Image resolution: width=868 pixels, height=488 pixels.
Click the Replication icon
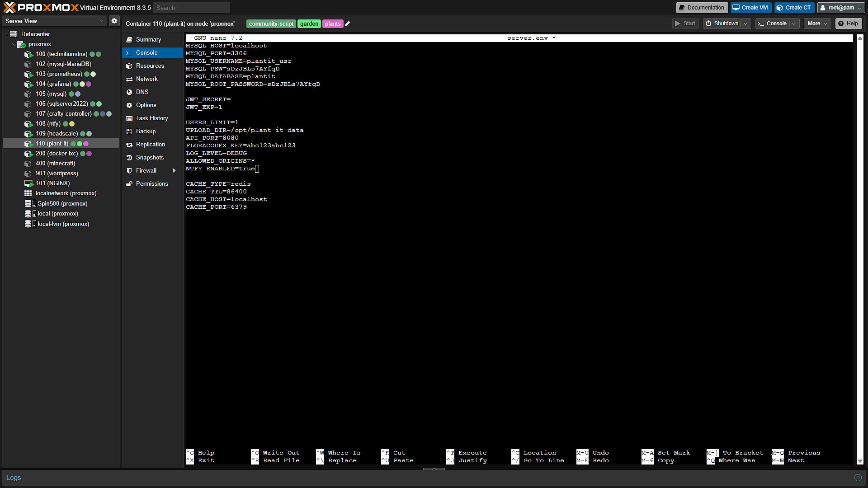pos(129,145)
